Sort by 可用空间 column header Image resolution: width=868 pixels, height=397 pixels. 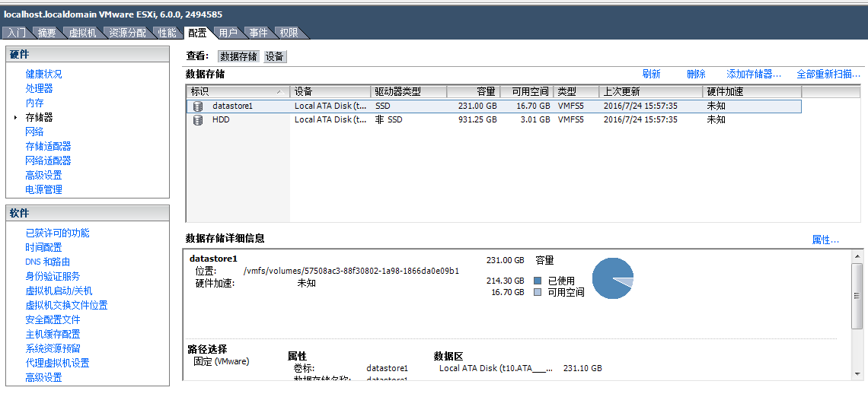[526, 92]
